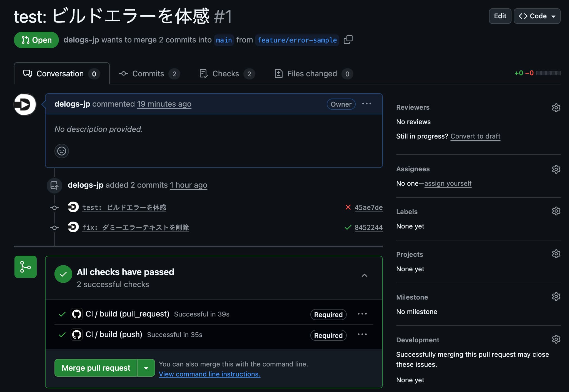This screenshot has height=392, width=569.
Task: Add a reaction with the smiley icon
Action: [x=61, y=151]
